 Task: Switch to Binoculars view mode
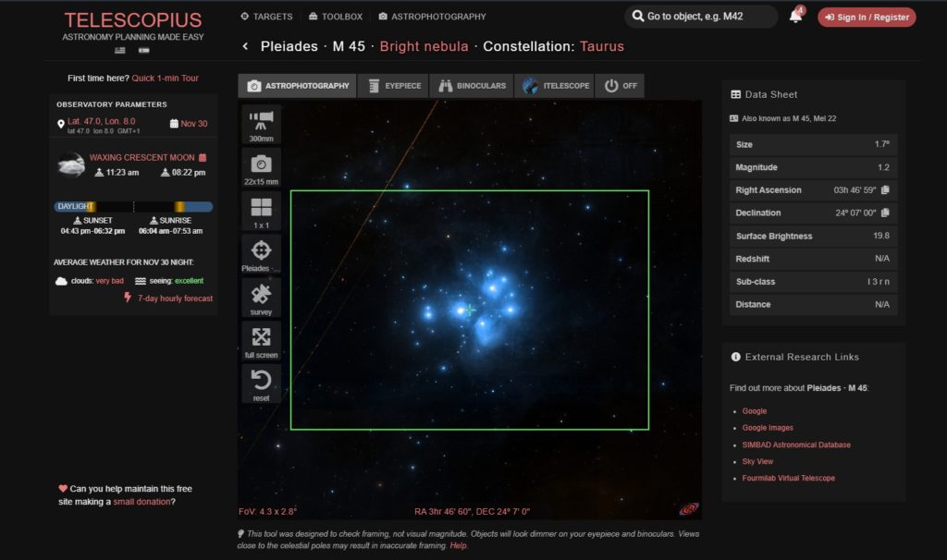pos(470,85)
